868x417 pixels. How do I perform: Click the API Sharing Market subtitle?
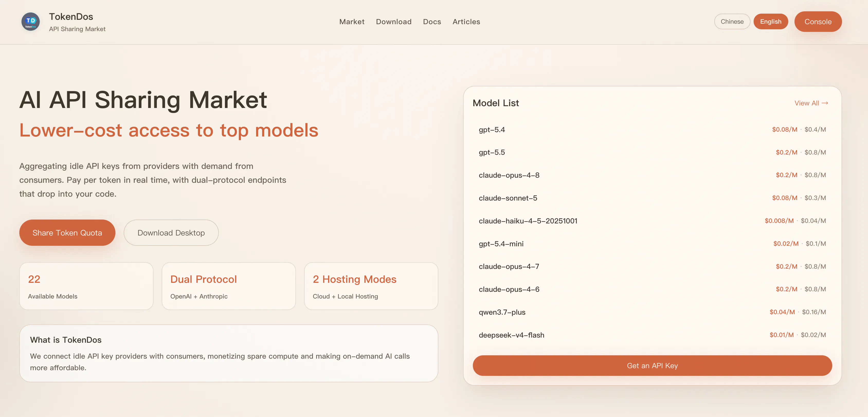77,29
